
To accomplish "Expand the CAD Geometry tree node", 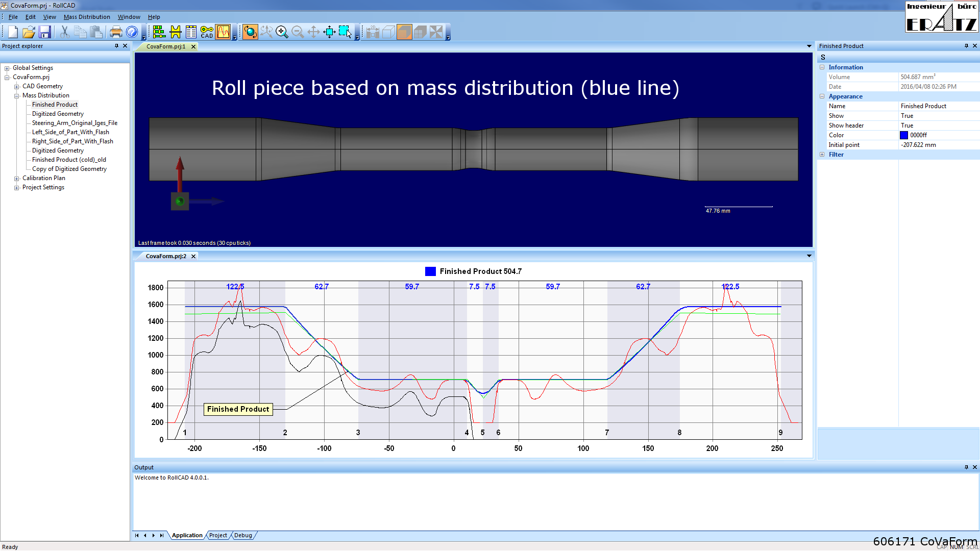I will tap(17, 87).
